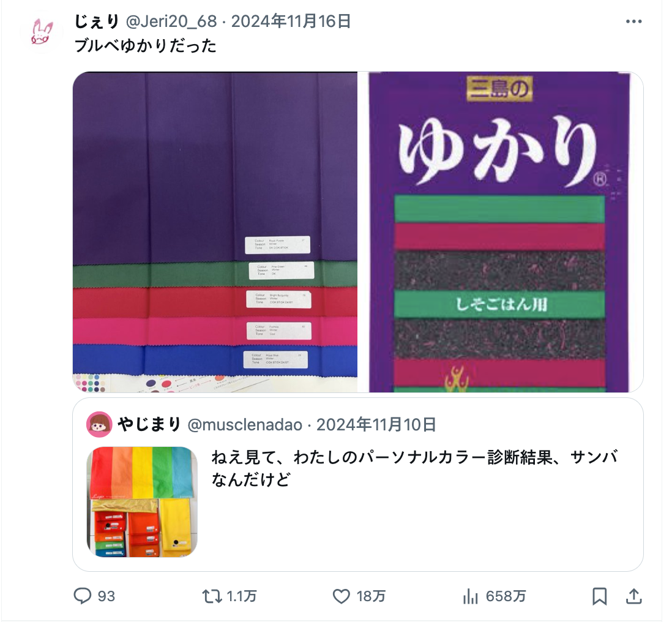Click the share upload icon
The image size is (672, 622).
pyautogui.click(x=633, y=596)
